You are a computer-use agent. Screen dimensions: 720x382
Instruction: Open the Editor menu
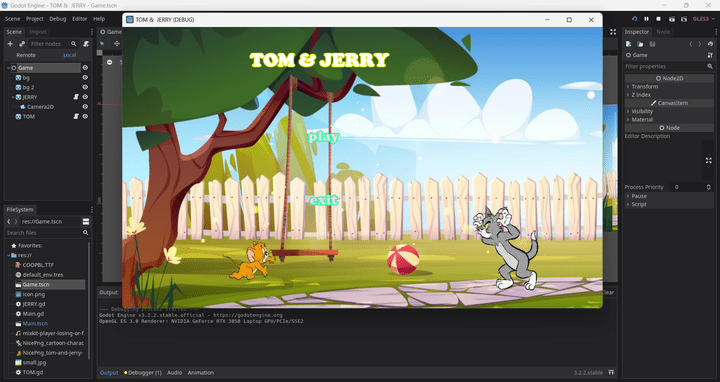[x=79, y=19]
